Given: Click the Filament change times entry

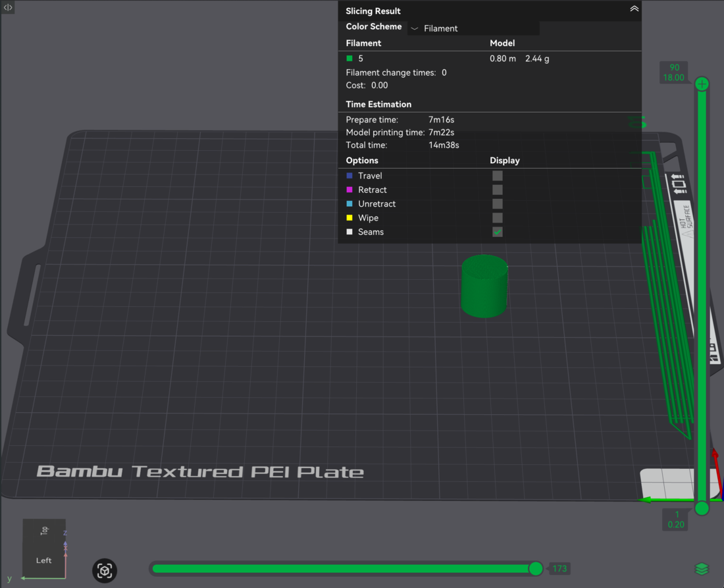Looking at the screenshot, I should [396, 72].
